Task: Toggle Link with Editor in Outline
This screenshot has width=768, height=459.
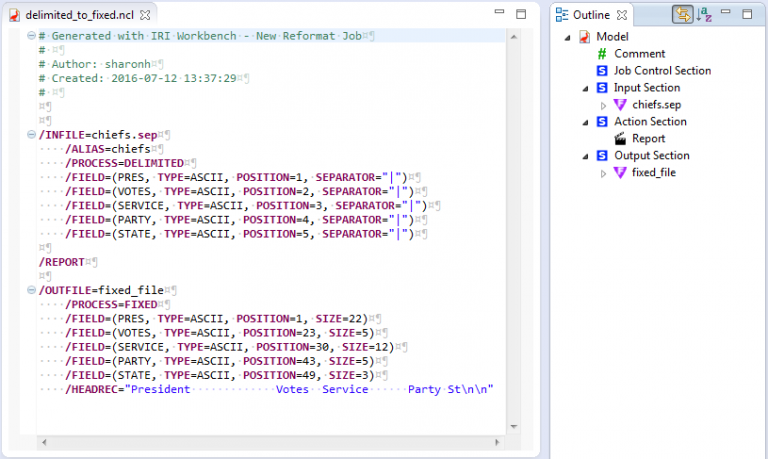Action: (683, 14)
